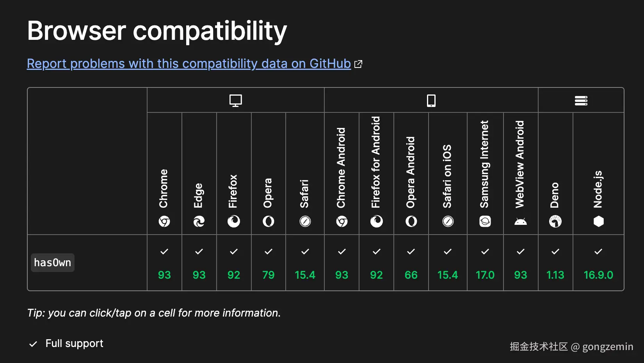This screenshot has width=644, height=363.
Task: Click the Edge browser logo icon
Action: 199,222
